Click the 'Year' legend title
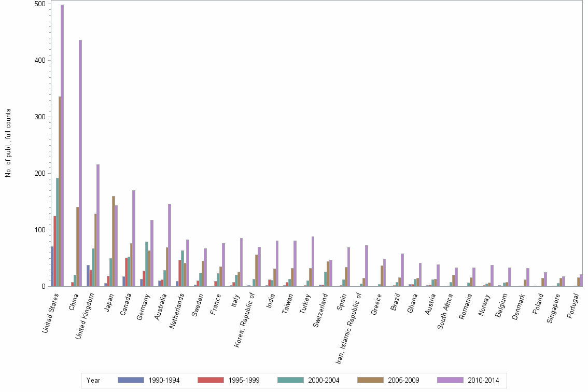The height and width of the screenshot is (392, 588). [x=93, y=381]
